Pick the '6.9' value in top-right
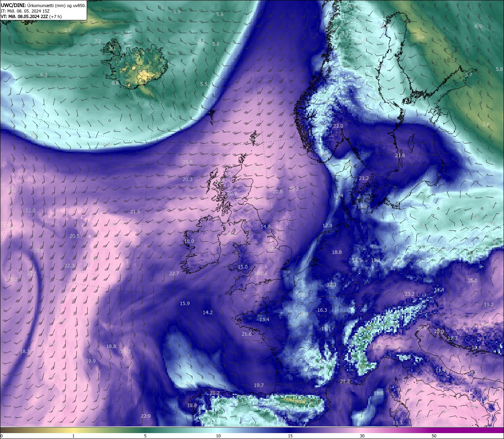The image size is (504, 439). click(478, 26)
